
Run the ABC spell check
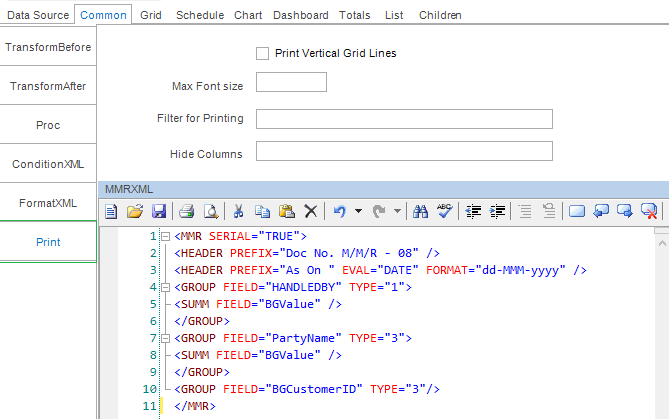click(444, 211)
